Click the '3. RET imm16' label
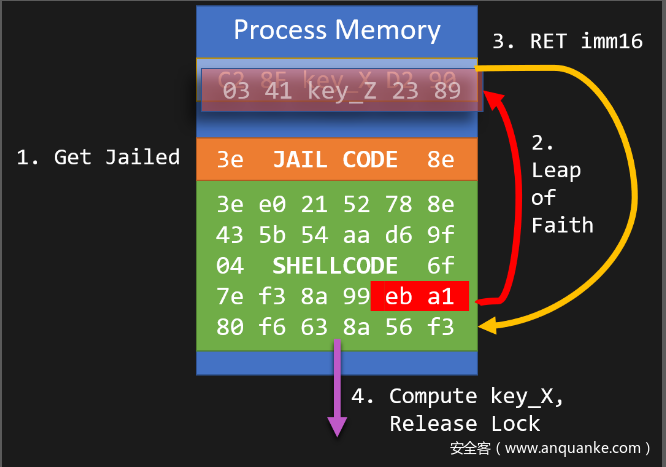 pyautogui.click(x=563, y=44)
